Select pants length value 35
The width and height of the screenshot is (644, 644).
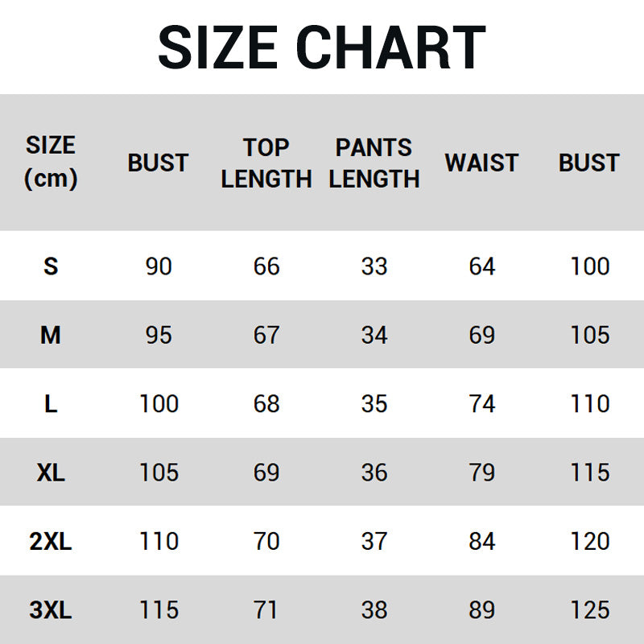[374, 404]
